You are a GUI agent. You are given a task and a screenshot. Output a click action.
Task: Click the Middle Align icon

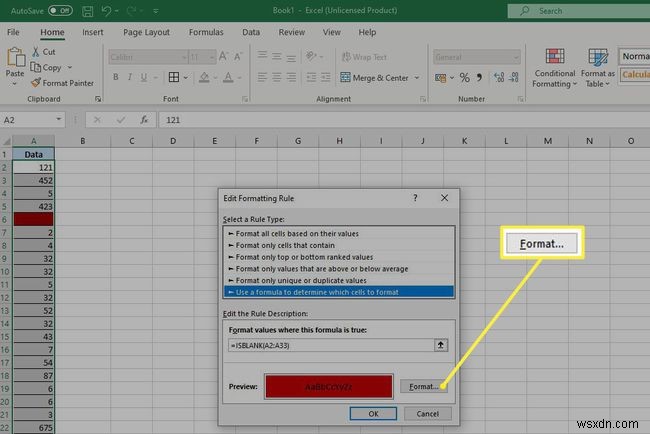click(x=277, y=56)
